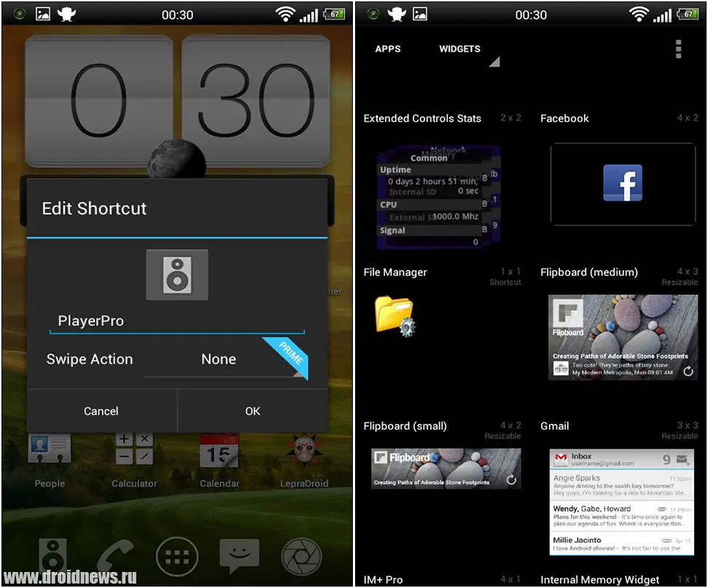
Task: Open the Swipe Action None dropdown
Action: [x=225, y=360]
